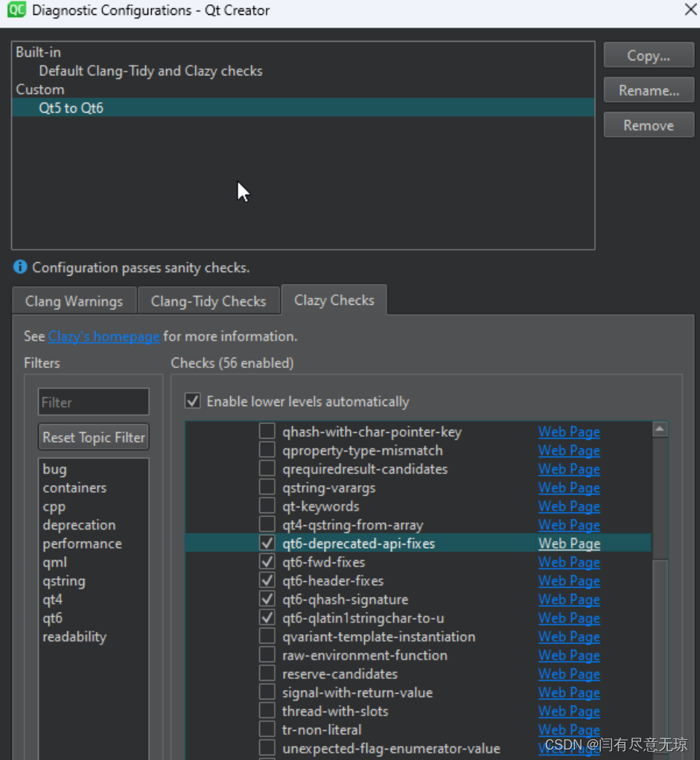Image resolution: width=700 pixels, height=760 pixels.
Task: Select the Clazy Checks tab
Action: point(334,300)
